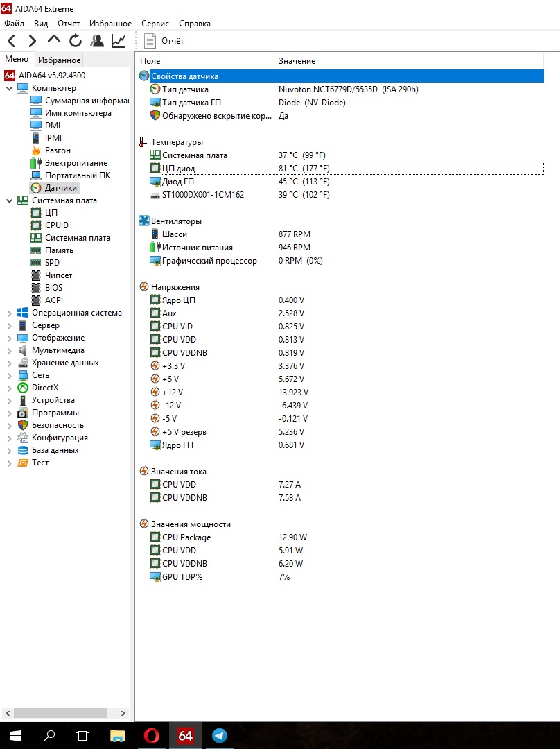560x749 pixels.
Task: Select the DMI tree item
Action: click(45, 125)
